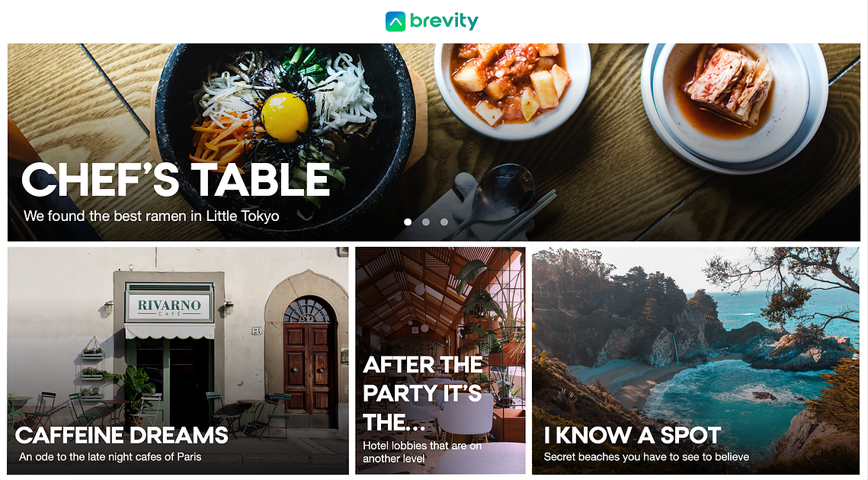This screenshot has width=868, height=480.
Task: Open the bibimbap hero banner image
Action: pyautogui.click(x=434, y=142)
